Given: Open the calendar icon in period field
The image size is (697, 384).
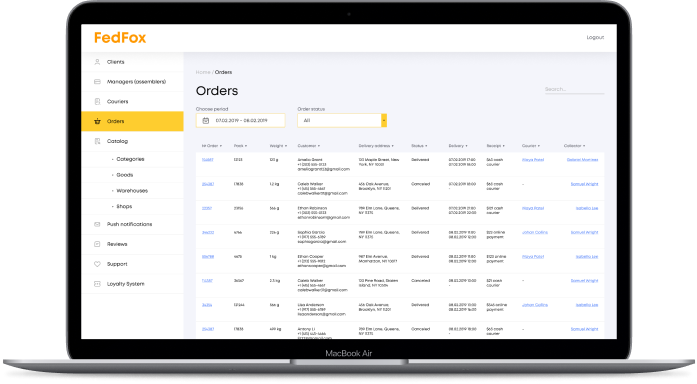Looking at the screenshot, I should click(x=206, y=121).
